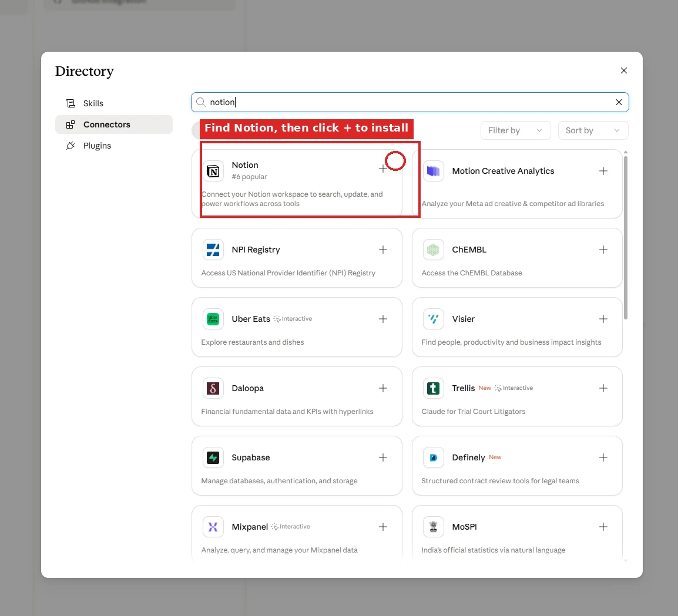Image resolution: width=678 pixels, height=616 pixels.
Task: Click the NPI Registry logo icon
Action: 213,250
